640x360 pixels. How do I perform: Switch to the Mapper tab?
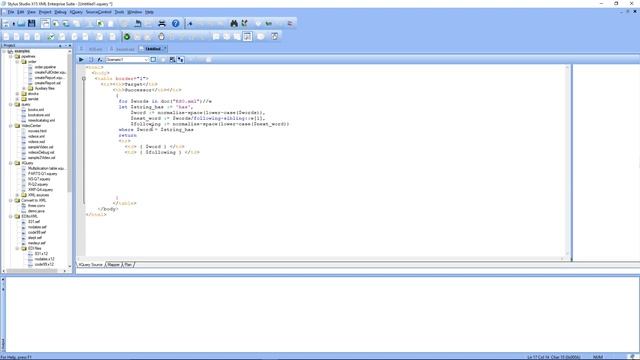(x=113, y=264)
